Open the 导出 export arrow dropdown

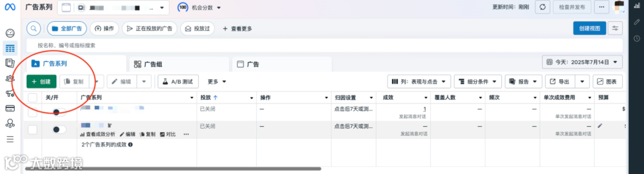[x=582, y=81]
